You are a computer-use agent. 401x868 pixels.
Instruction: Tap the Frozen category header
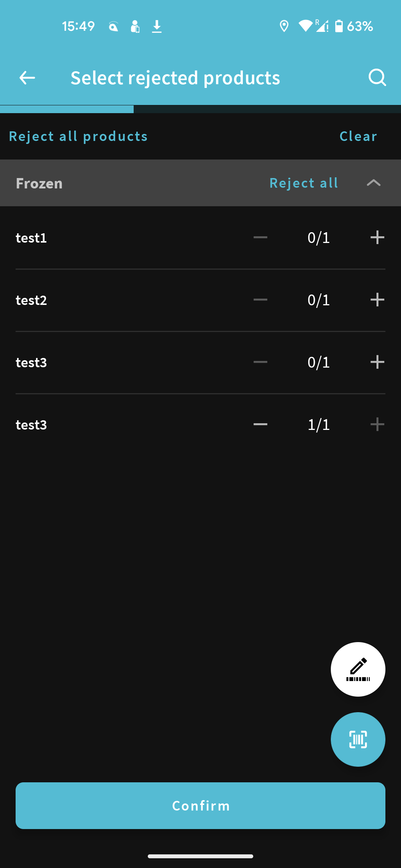(x=200, y=183)
